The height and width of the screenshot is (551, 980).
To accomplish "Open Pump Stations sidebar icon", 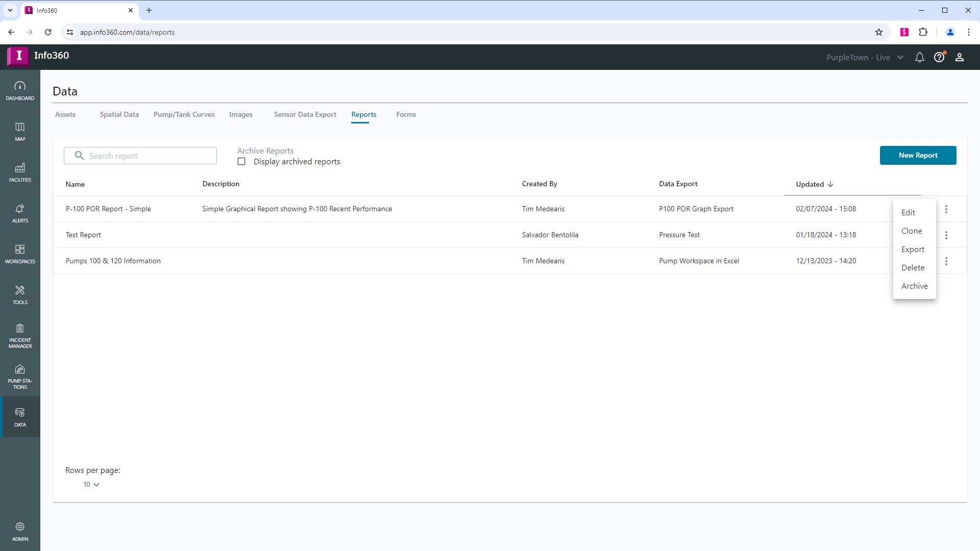I will click(20, 377).
